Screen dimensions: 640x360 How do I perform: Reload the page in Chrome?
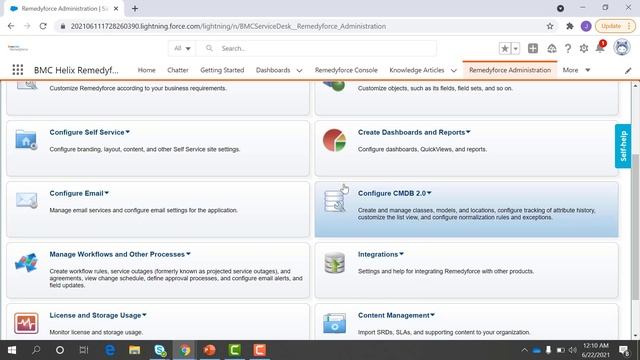[43, 26]
